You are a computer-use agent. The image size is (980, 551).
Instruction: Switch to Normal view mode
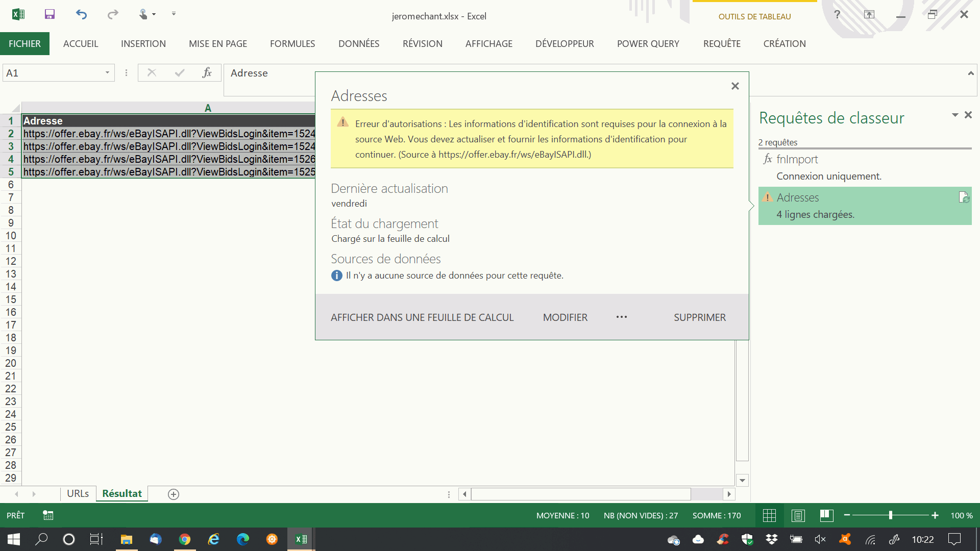click(769, 515)
